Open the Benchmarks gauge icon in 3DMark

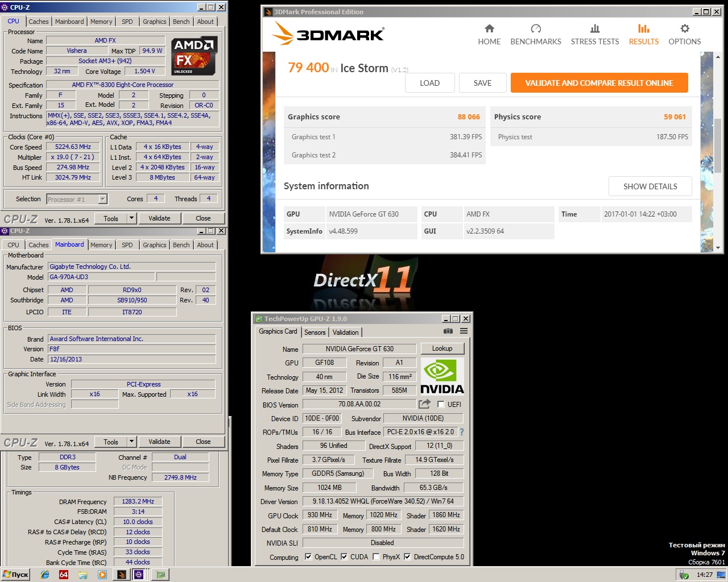pos(536,28)
